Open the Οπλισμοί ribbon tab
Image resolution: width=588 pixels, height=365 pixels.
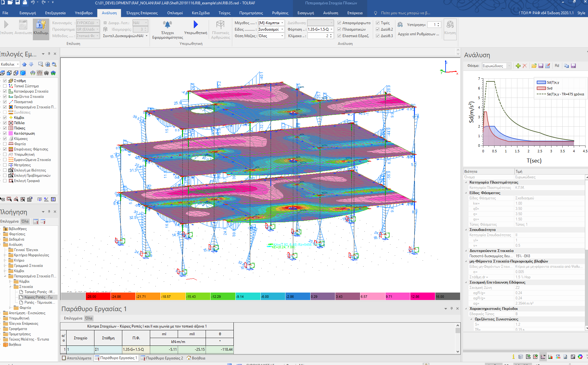click(x=175, y=13)
